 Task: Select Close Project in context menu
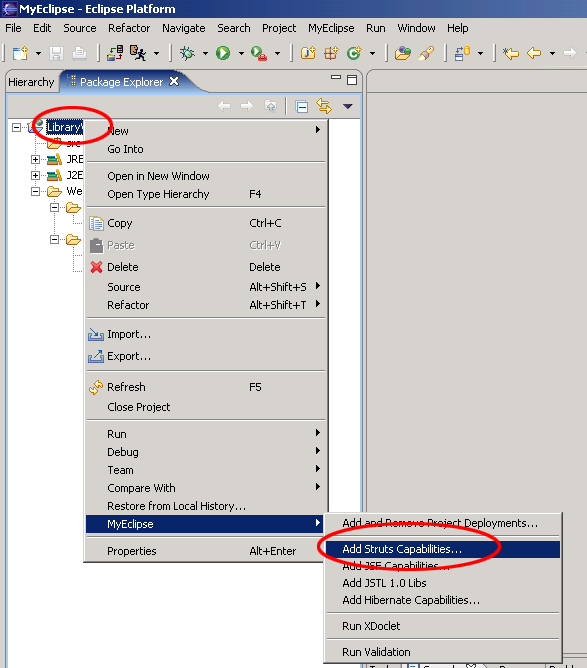pos(206,407)
